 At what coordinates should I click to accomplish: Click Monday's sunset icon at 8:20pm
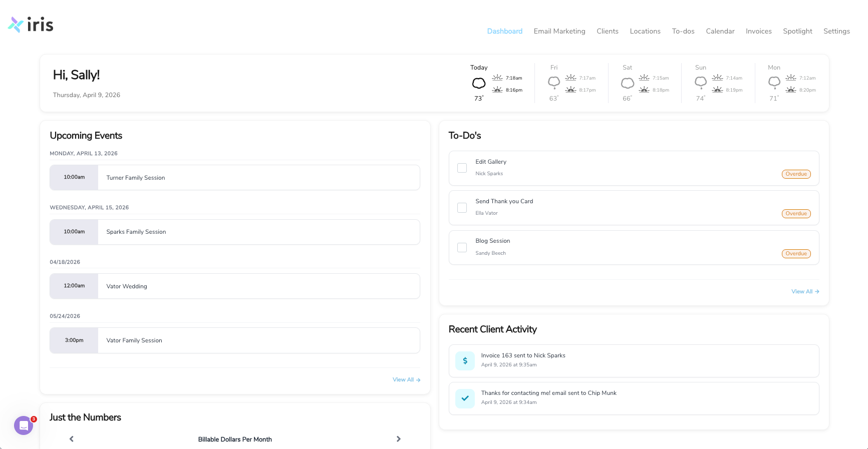point(791,90)
